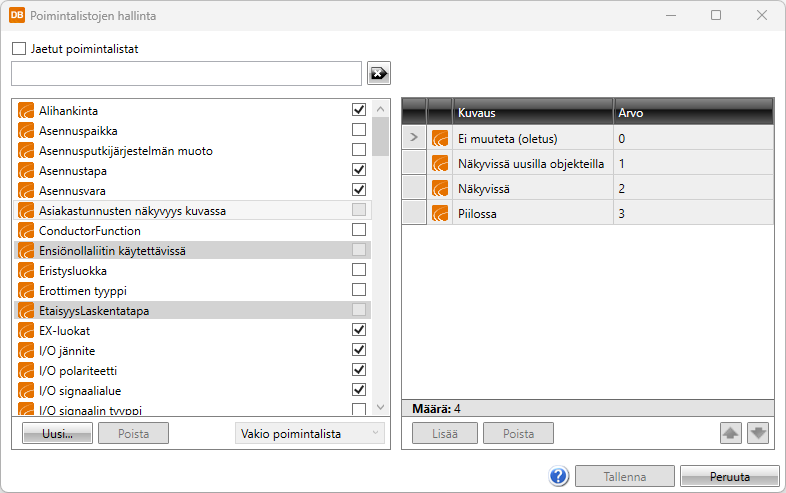Viewport: 786px width, 493px height.
Task: Open the Vakio poimintalista dropdown
Action: click(309, 433)
